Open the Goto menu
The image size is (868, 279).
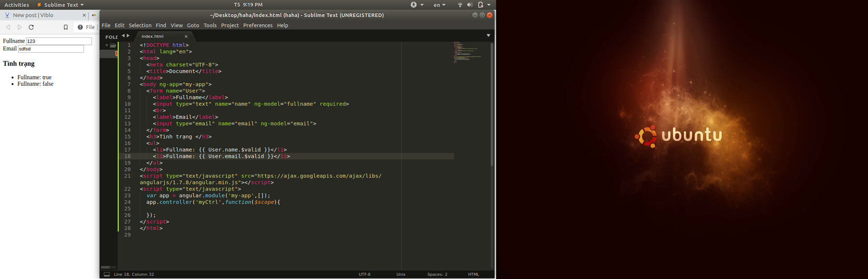(x=193, y=25)
